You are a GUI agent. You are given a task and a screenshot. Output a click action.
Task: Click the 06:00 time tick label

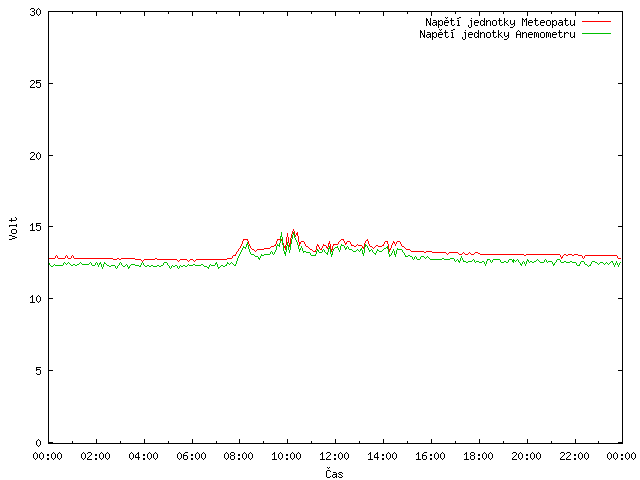(191, 456)
